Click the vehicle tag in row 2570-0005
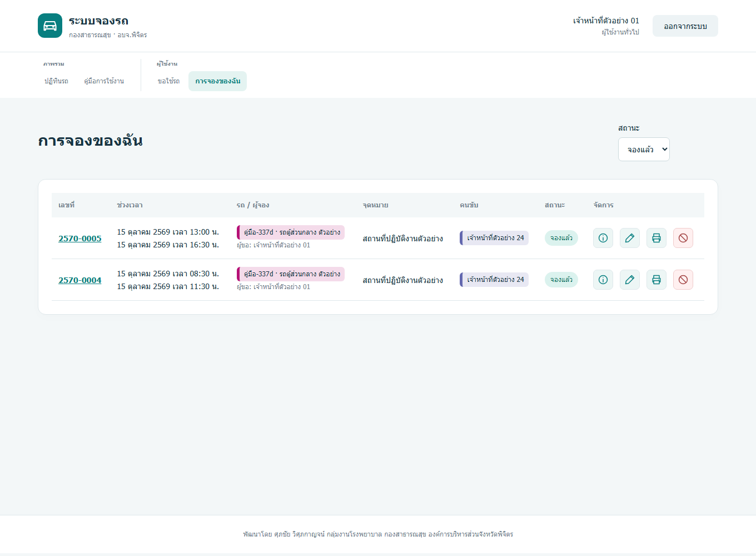This screenshot has width=756, height=556. pos(291,232)
